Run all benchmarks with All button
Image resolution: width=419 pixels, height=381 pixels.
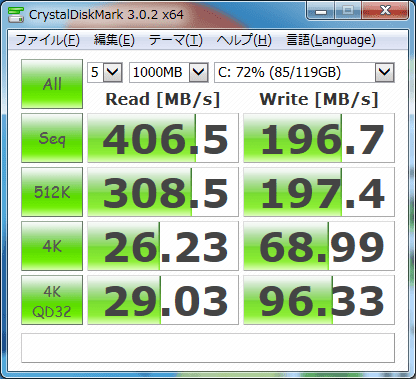(x=52, y=84)
